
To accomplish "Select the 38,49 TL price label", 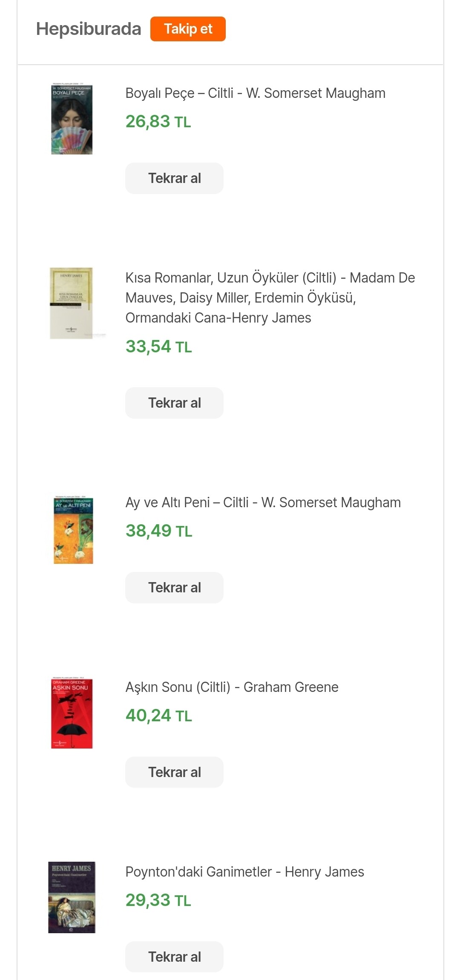I will [158, 531].
